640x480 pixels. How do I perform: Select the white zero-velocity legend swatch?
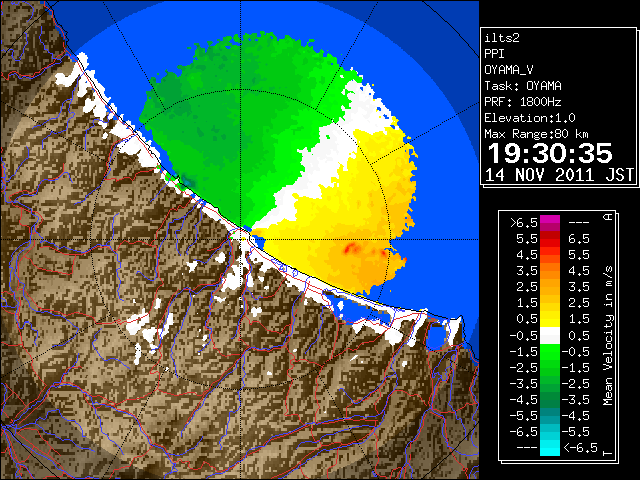click(x=550, y=336)
